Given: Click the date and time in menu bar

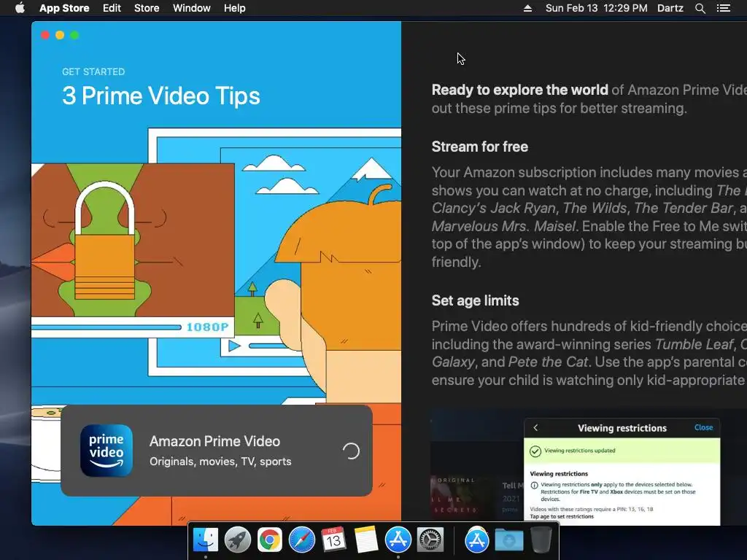Looking at the screenshot, I should pyautogui.click(x=597, y=8).
